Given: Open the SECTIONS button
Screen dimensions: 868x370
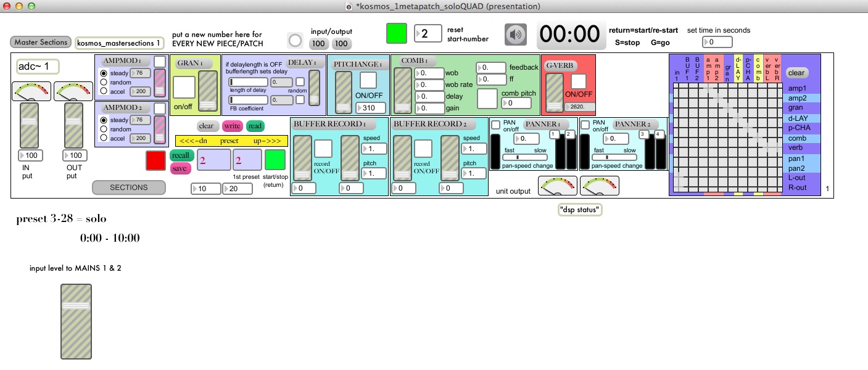Looking at the screenshot, I should coord(129,187).
